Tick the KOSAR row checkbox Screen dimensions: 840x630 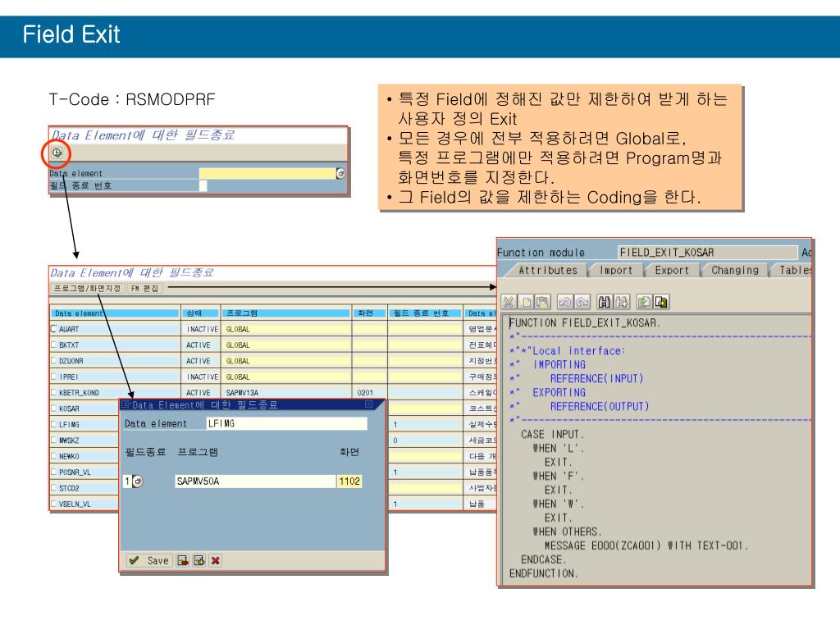coord(53,409)
